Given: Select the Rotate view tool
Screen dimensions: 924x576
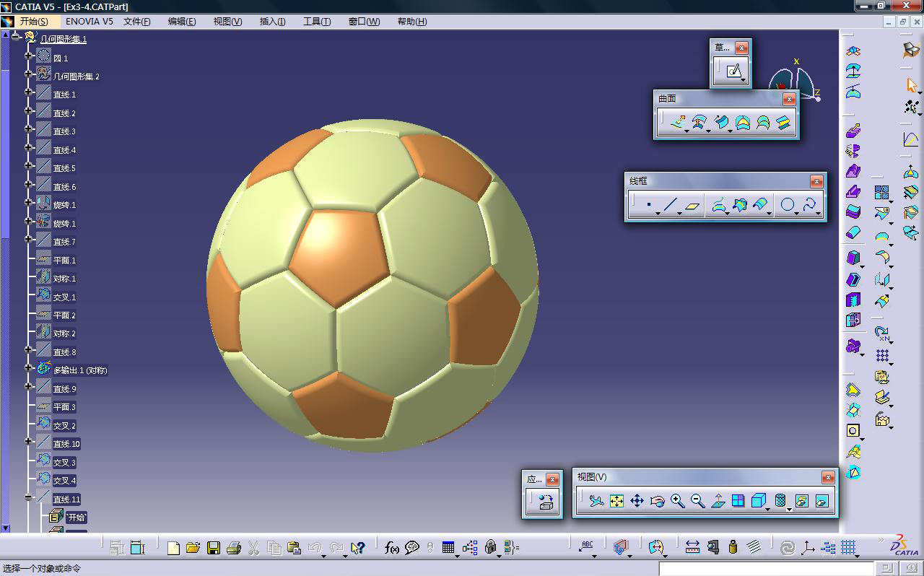Looking at the screenshot, I should point(657,501).
